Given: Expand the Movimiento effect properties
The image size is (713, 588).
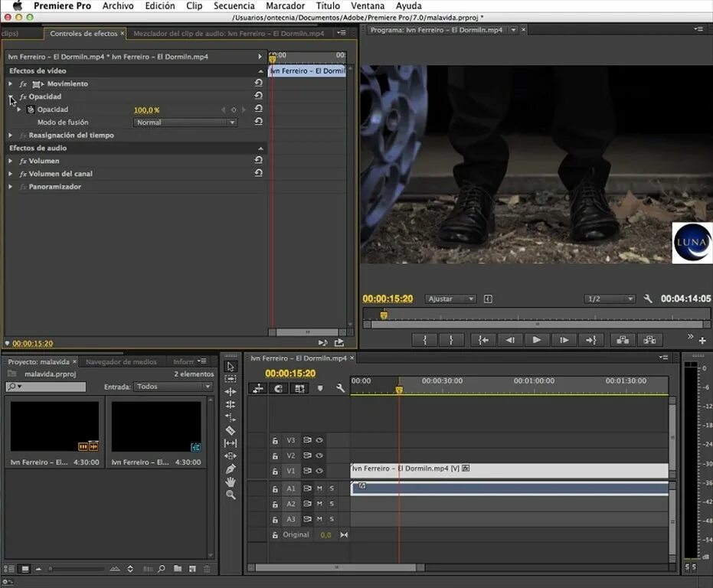Looking at the screenshot, I should [11, 83].
